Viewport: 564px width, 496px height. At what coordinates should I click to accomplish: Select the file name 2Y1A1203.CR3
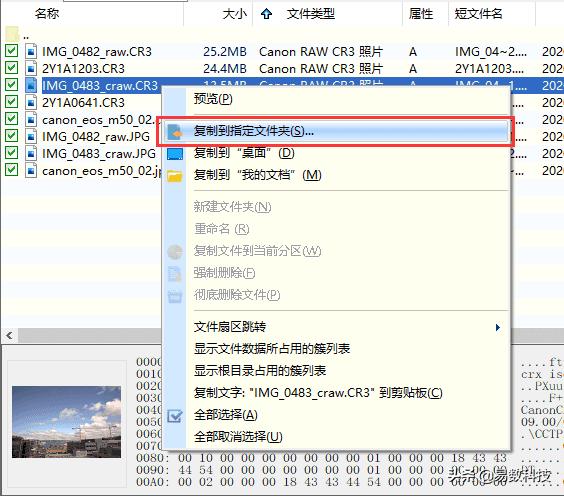coord(83,69)
